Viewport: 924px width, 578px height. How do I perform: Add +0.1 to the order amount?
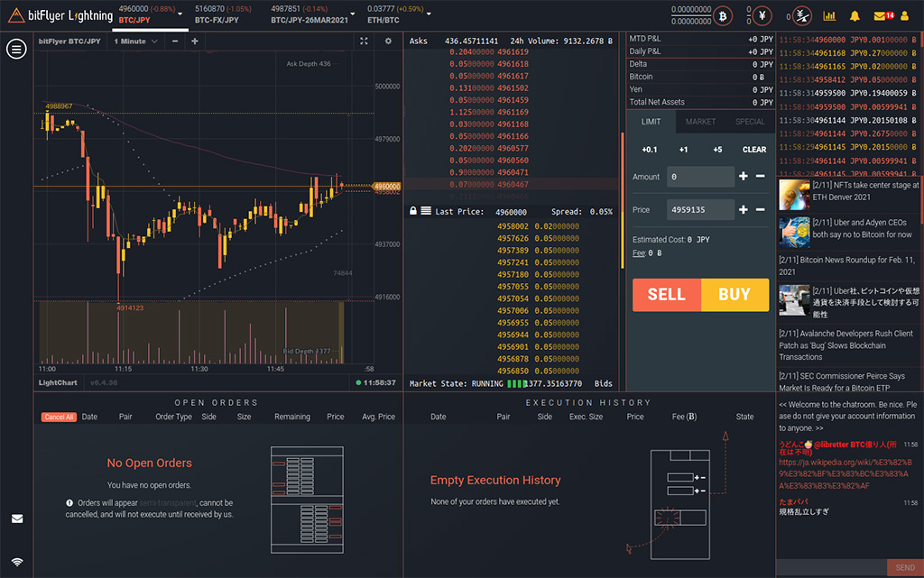[650, 150]
